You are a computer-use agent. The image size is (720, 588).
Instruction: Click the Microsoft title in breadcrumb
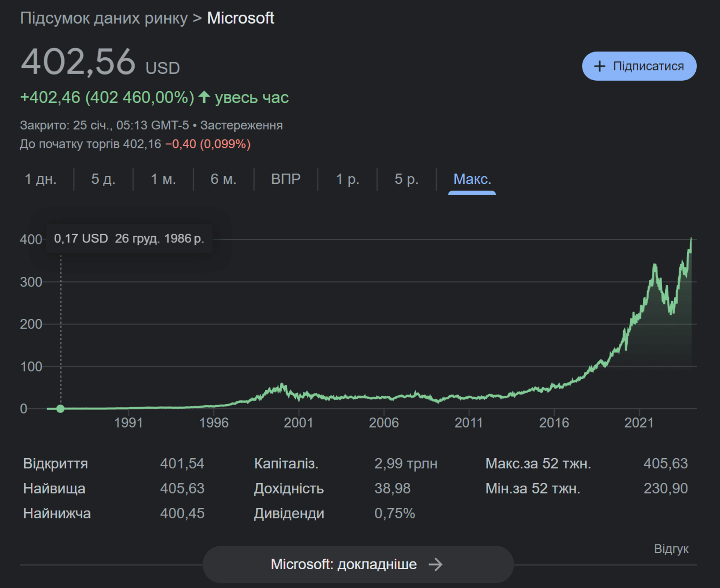click(240, 18)
